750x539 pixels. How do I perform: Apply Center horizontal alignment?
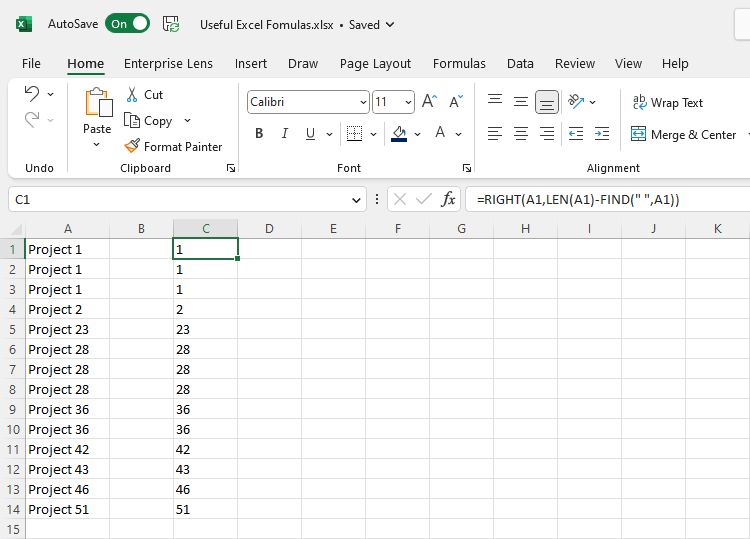pos(521,134)
